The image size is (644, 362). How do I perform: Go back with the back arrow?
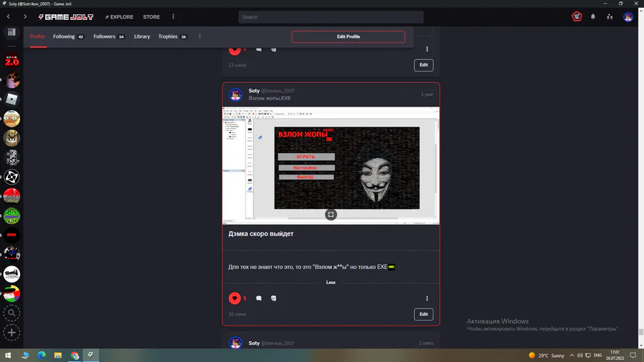8,17
